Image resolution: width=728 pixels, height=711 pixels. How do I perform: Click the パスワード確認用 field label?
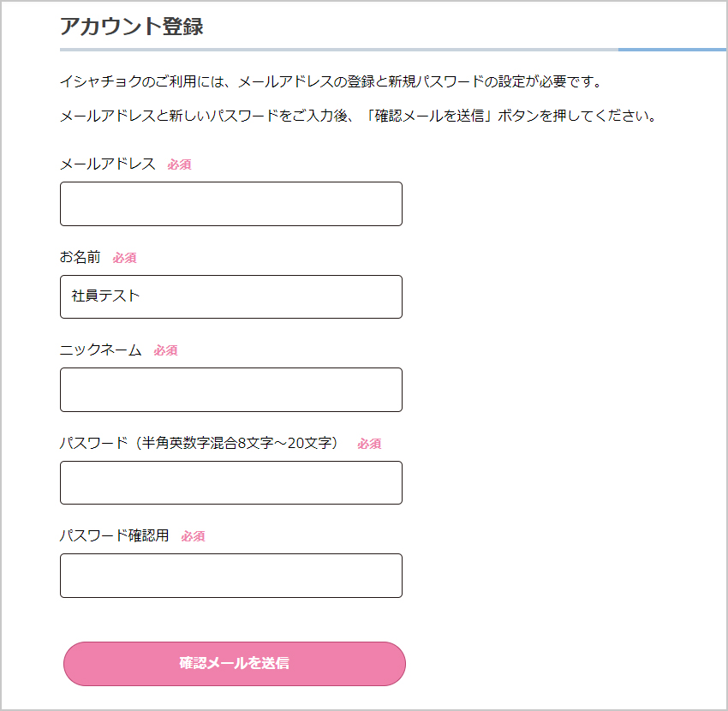pyautogui.click(x=115, y=535)
